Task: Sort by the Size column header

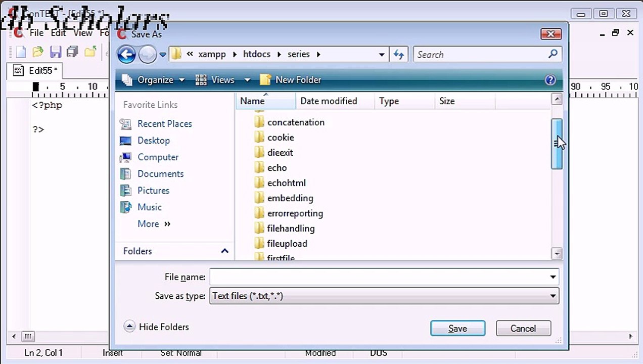Action: (465, 101)
